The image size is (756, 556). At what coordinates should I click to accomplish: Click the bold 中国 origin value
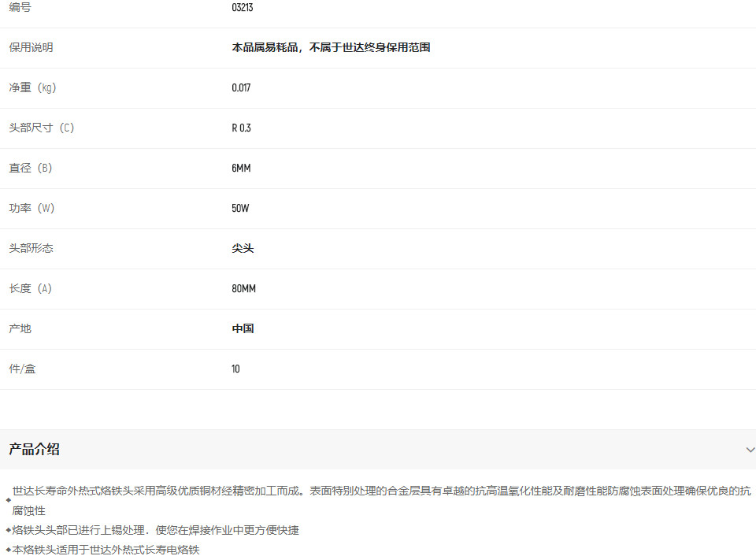(243, 328)
